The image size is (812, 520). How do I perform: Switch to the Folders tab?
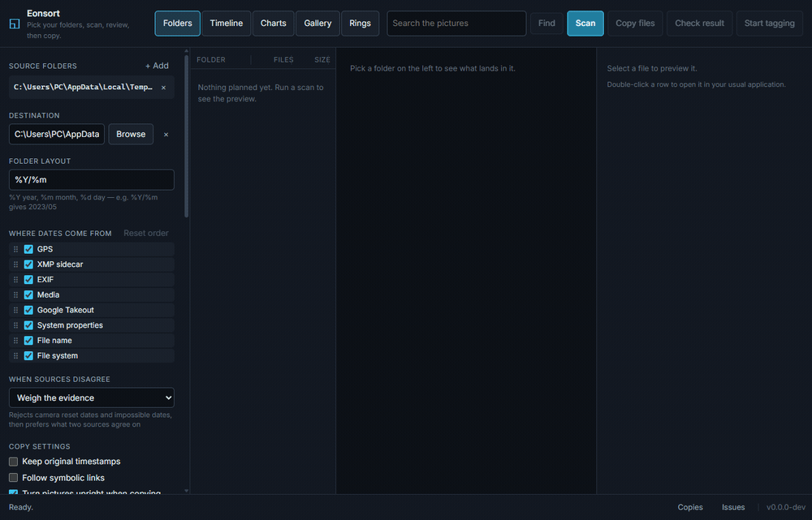[x=178, y=24]
